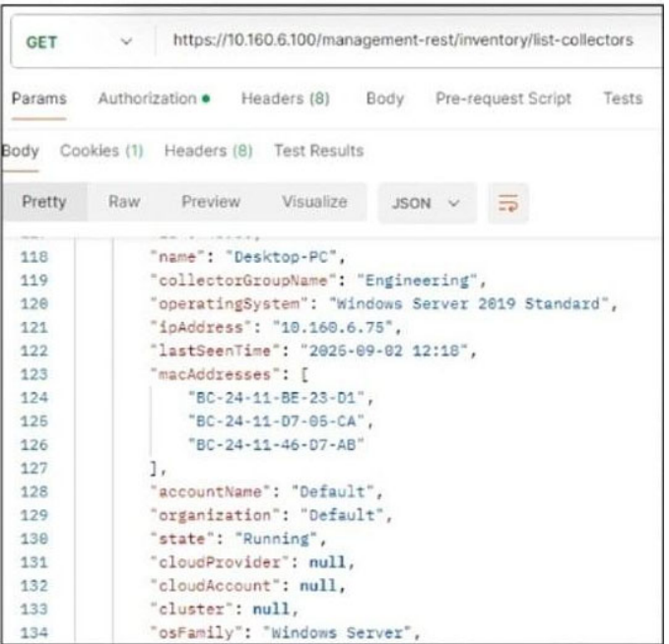Switch to Visualize view

pyautogui.click(x=314, y=202)
